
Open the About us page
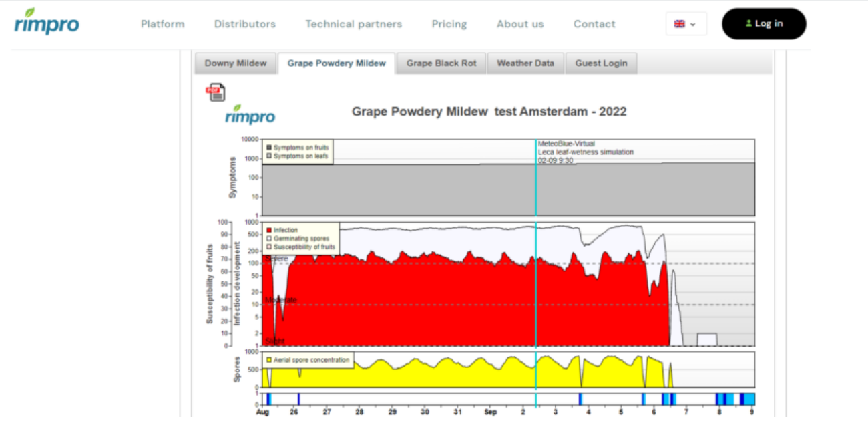point(519,24)
